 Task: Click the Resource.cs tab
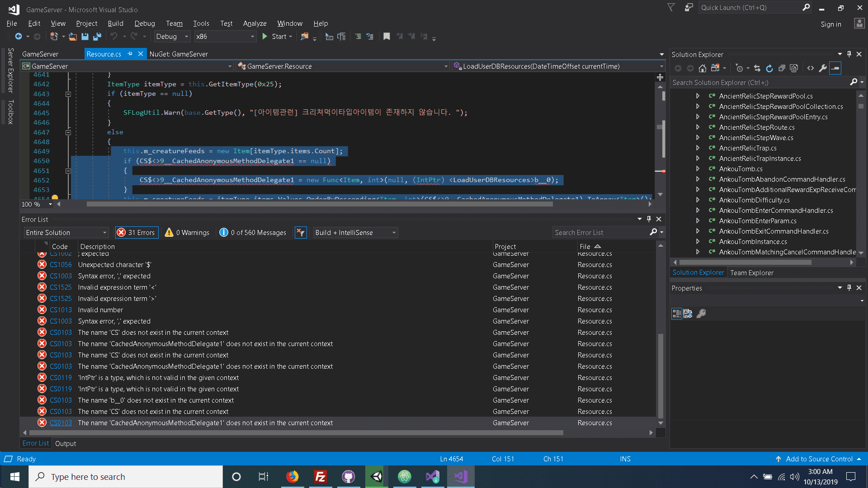click(104, 54)
